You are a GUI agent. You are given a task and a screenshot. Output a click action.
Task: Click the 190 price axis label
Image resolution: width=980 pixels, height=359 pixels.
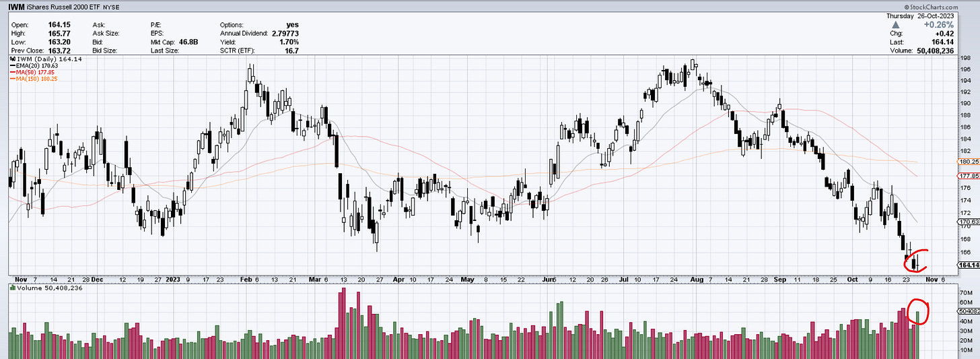[x=965, y=104]
